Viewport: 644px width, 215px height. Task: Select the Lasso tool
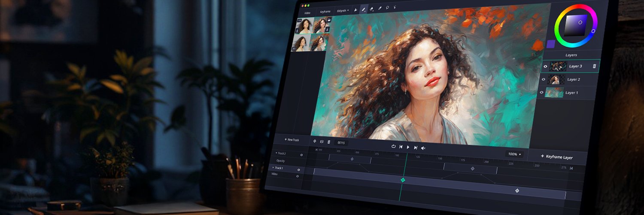pos(387,7)
